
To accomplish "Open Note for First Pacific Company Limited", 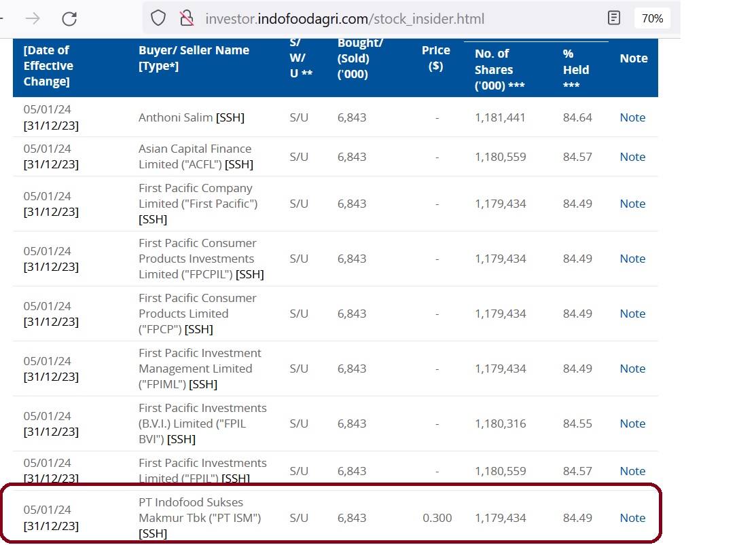I will point(632,204).
